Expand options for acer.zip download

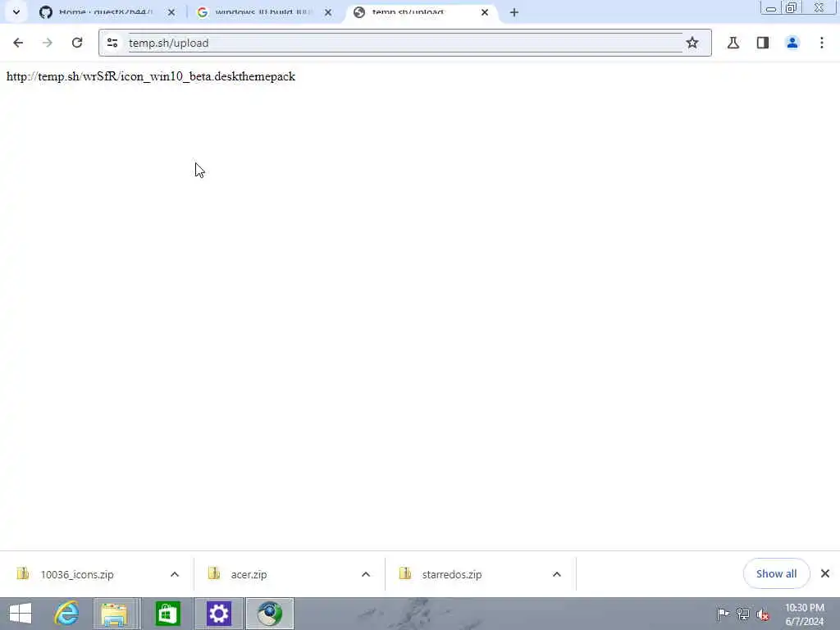click(x=366, y=574)
